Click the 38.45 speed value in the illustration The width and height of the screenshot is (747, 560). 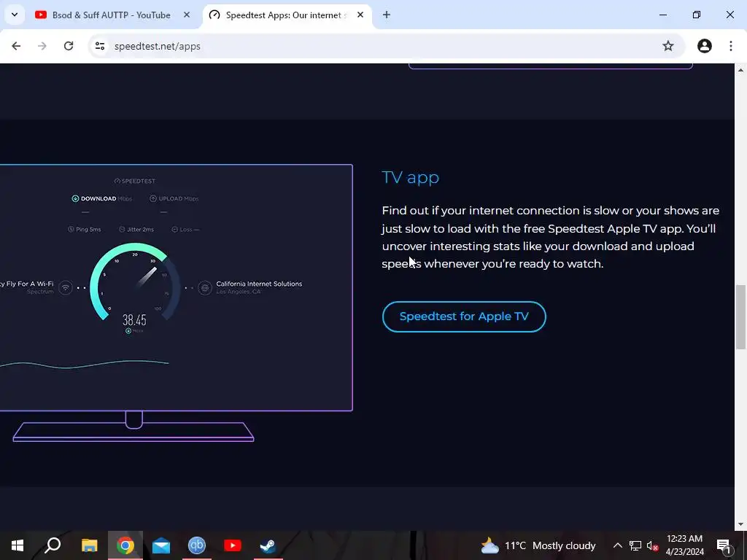pyautogui.click(x=134, y=320)
